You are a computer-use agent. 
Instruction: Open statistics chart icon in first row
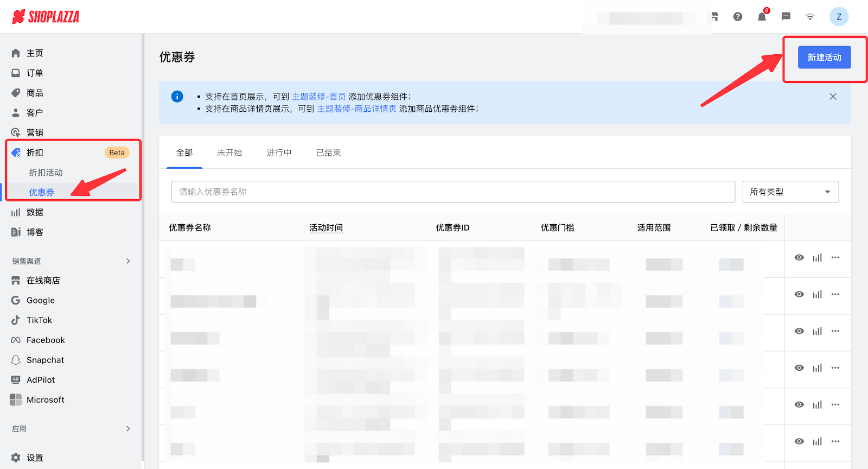[x=817, y=258]
